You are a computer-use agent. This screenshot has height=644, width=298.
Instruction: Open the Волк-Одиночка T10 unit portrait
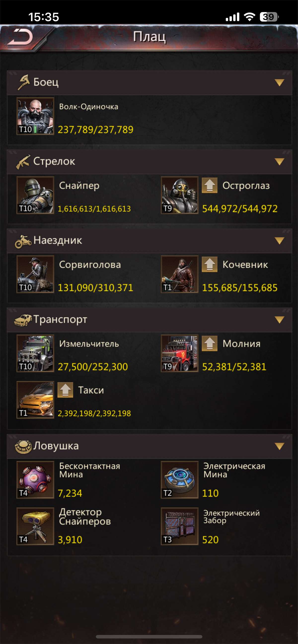click(x=35, y=116)
